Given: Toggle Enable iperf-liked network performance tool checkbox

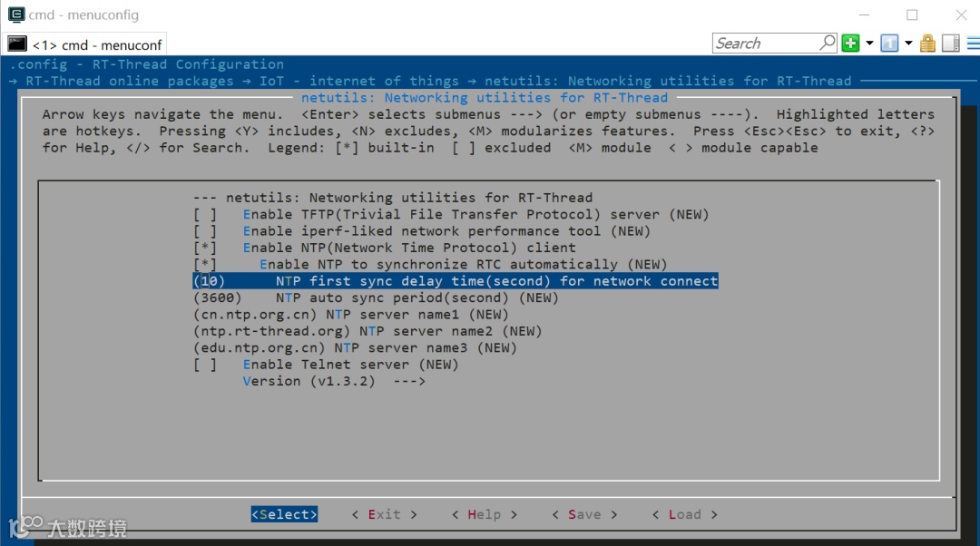Looking at the screenshot, I should click(205, 231).
